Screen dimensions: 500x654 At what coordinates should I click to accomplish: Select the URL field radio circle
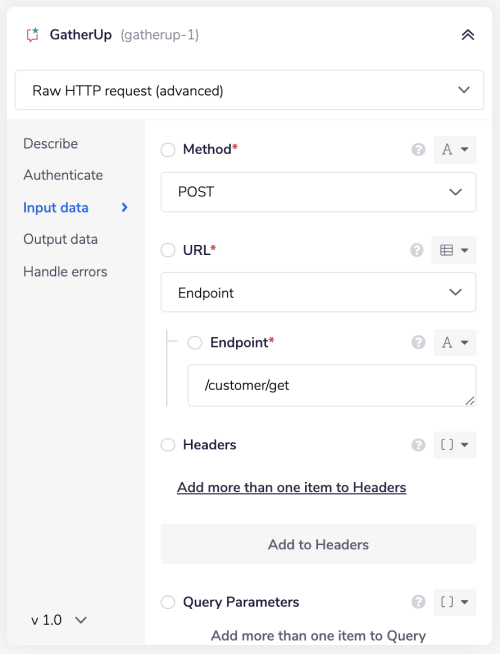(168, 250)
